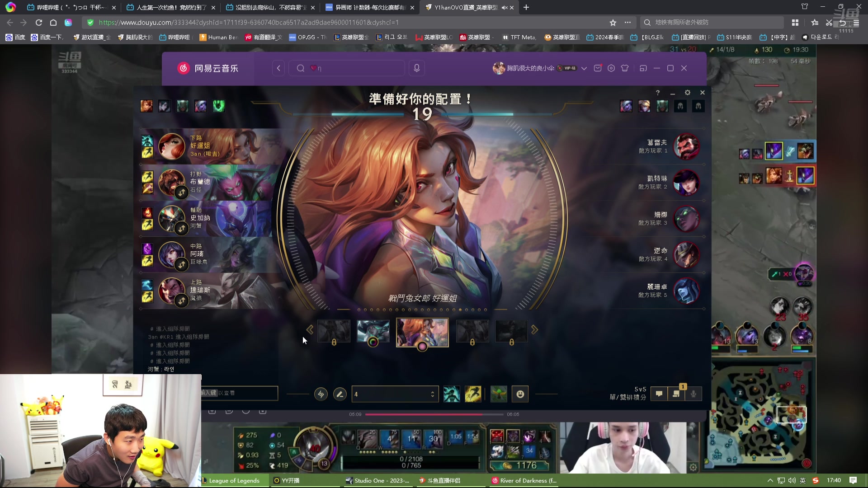
Task: Show previous skins with left arrow
Action: [310, 330]
